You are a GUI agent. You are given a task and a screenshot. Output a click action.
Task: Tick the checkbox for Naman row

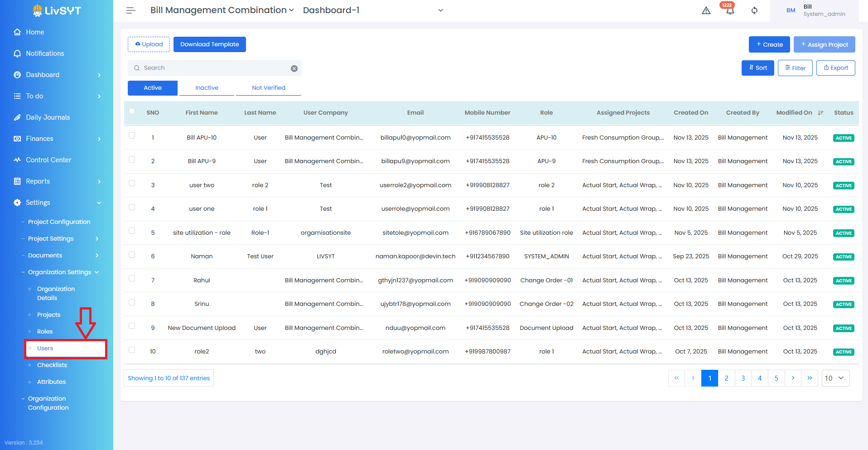(x=132, y=255)
